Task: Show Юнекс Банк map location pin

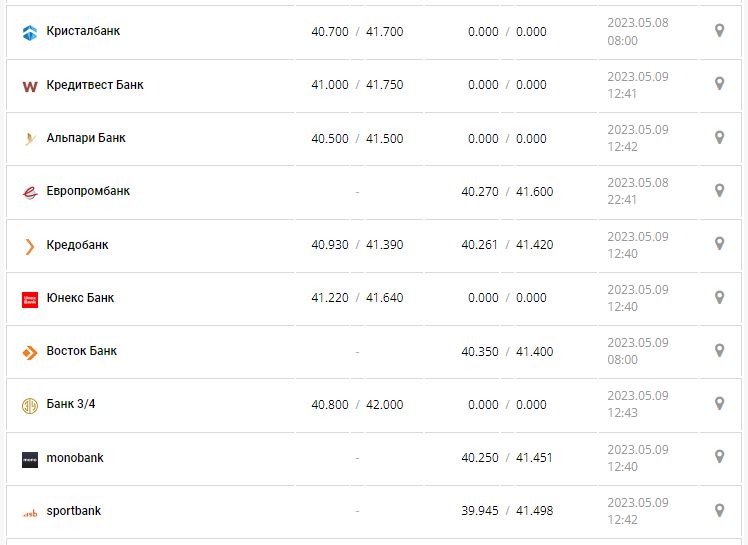Action: click(x=719, y=297)
